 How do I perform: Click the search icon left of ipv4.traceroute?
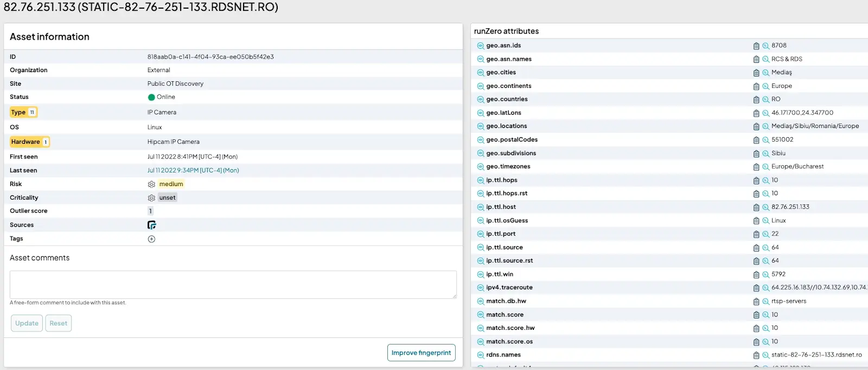(480, 288)
